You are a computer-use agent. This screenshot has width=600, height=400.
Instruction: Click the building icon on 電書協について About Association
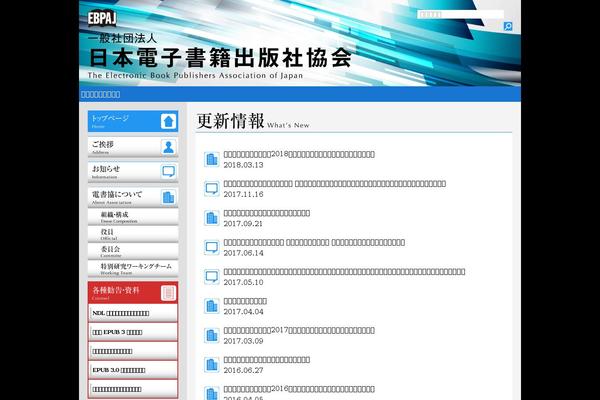coord(168,197)
